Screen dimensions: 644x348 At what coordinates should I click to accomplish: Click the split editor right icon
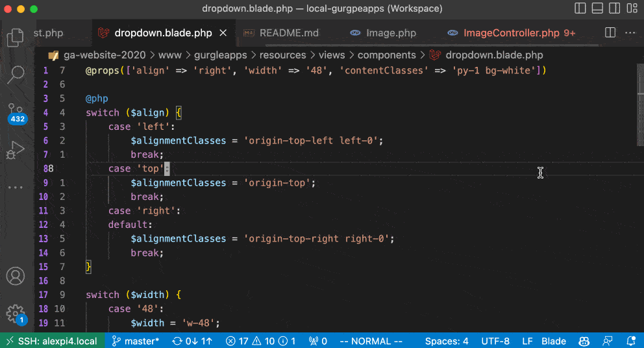click(x=610, y=33)
